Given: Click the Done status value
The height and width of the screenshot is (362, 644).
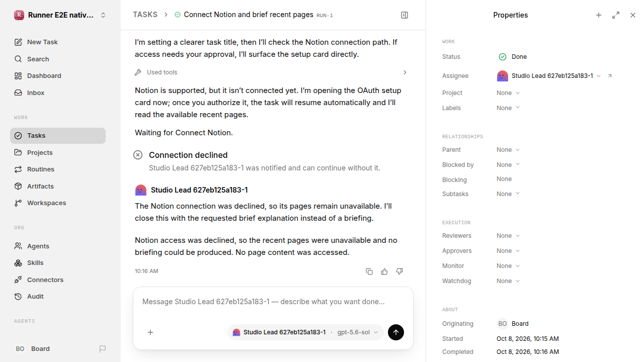Looking at the screenshot, I should [513, 57].
